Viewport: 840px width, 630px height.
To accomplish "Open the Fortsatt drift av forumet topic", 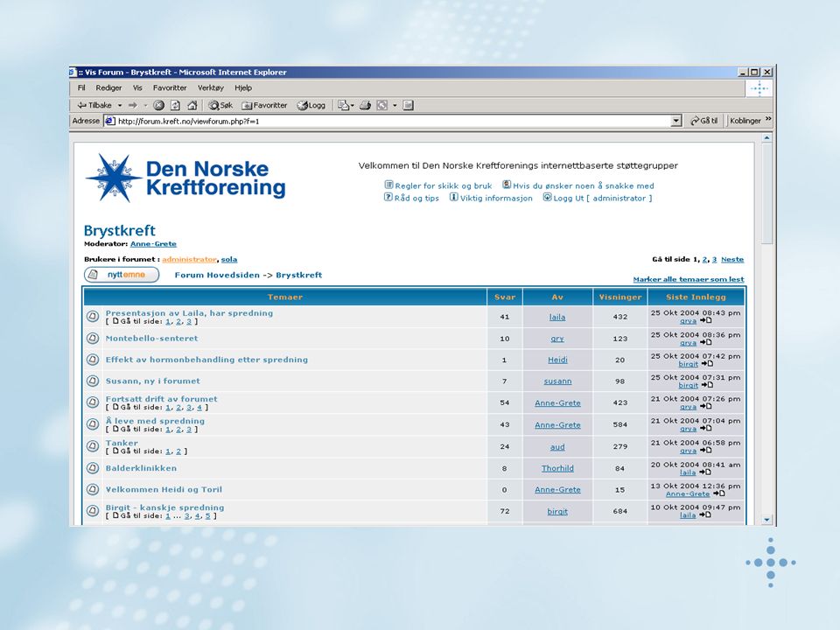I will click(x=161, y=399).
